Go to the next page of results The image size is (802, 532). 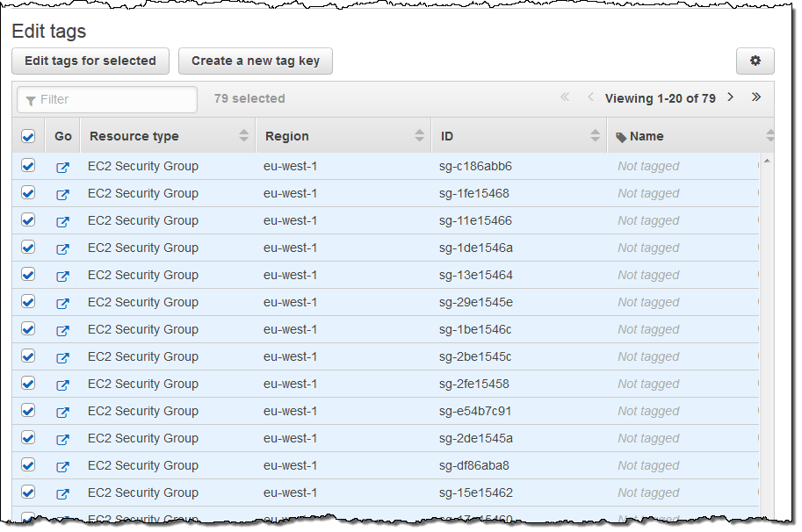click(730, 97)
